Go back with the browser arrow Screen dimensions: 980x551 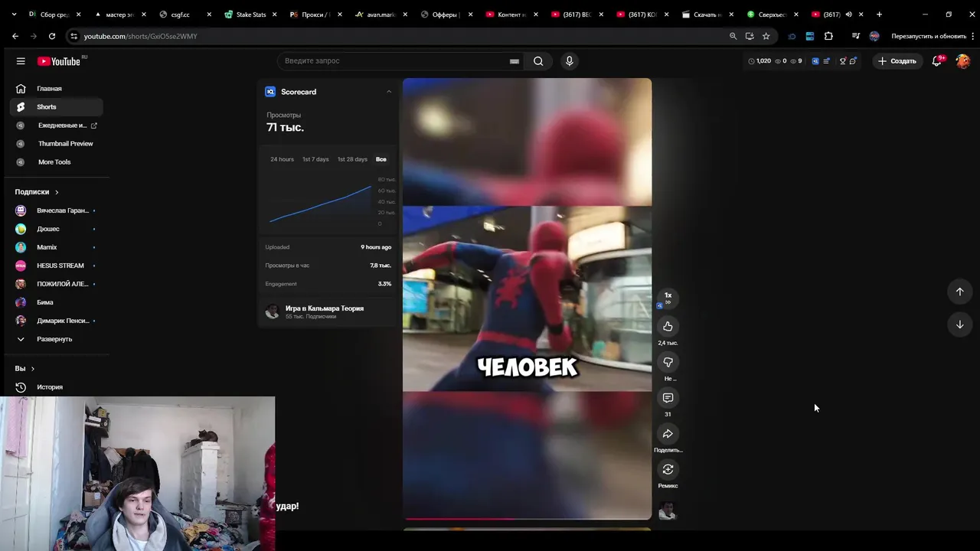point(15,36)
